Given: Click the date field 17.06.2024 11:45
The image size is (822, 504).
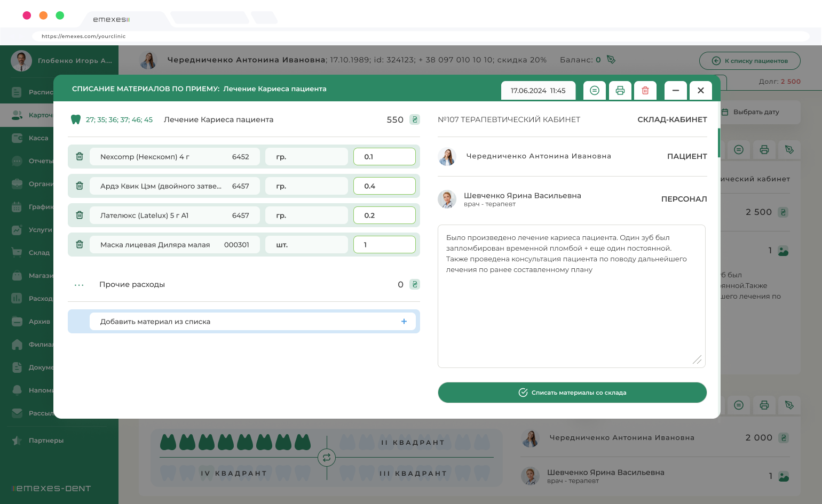Looking at the screenshot, I should point(538,91).
